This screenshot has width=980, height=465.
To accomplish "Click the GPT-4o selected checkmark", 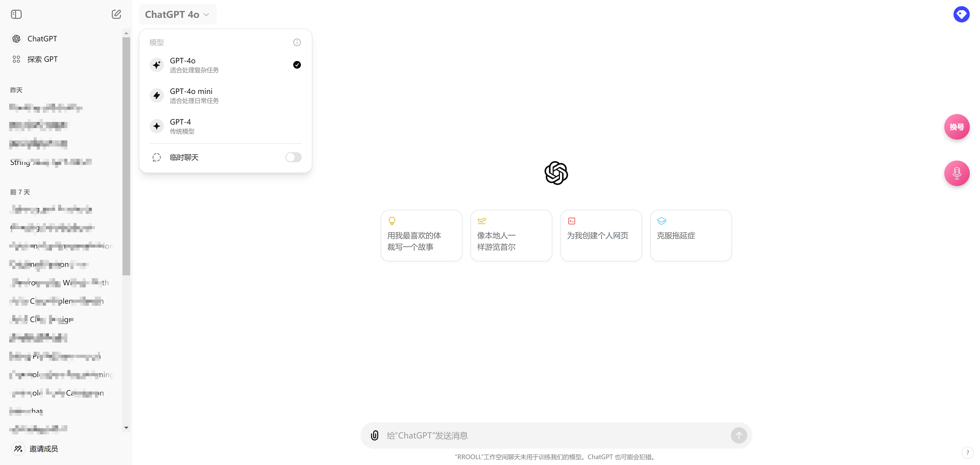I will (x=297, y=65).
